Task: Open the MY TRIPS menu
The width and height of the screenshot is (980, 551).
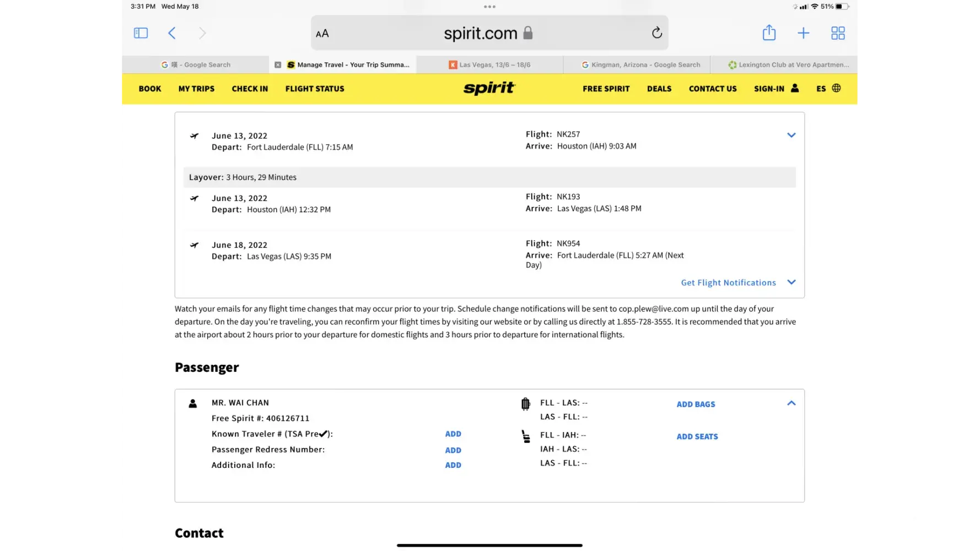Action: click(x=196, y=89)
